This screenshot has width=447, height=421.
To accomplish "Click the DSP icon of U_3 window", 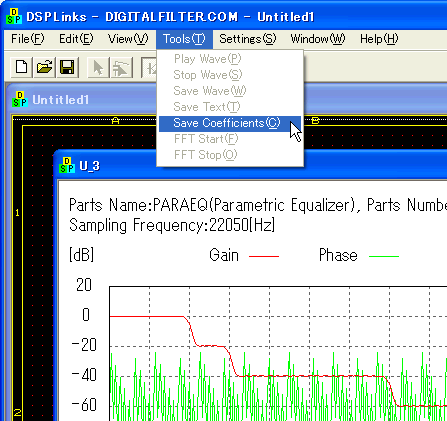I will (67, 165).
